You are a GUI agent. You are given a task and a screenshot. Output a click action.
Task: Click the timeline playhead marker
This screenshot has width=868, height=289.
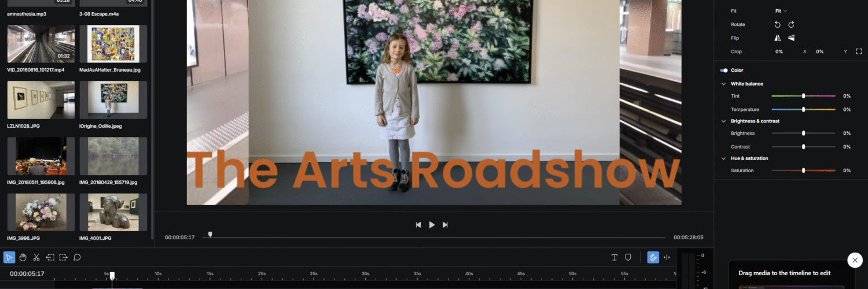tap(112, 276)
